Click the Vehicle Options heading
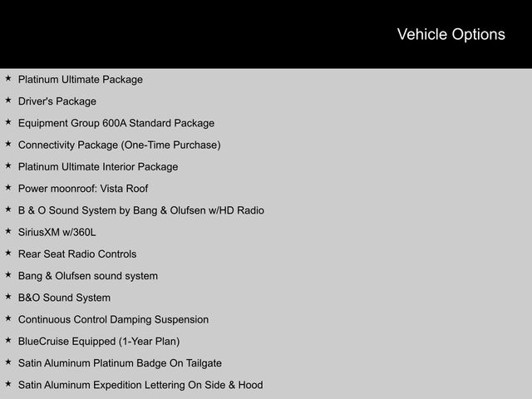 [451, 34]
